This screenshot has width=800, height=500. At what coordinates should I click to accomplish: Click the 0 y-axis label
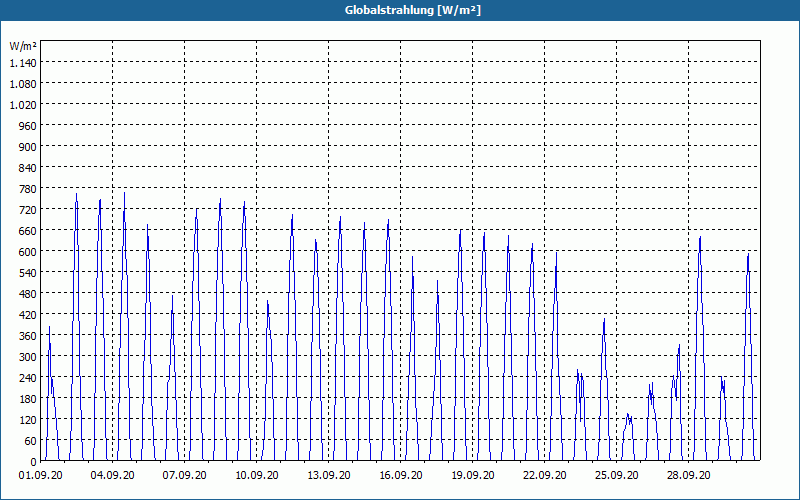click(x=34, y=462)
